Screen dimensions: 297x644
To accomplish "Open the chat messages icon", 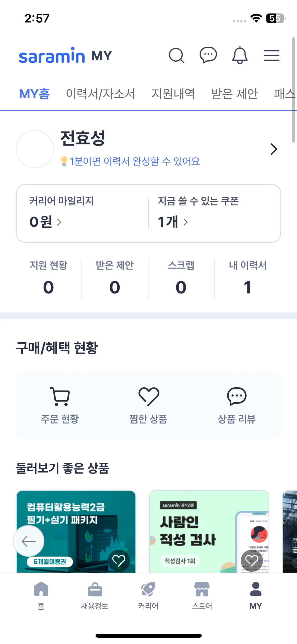I will 208,55.
